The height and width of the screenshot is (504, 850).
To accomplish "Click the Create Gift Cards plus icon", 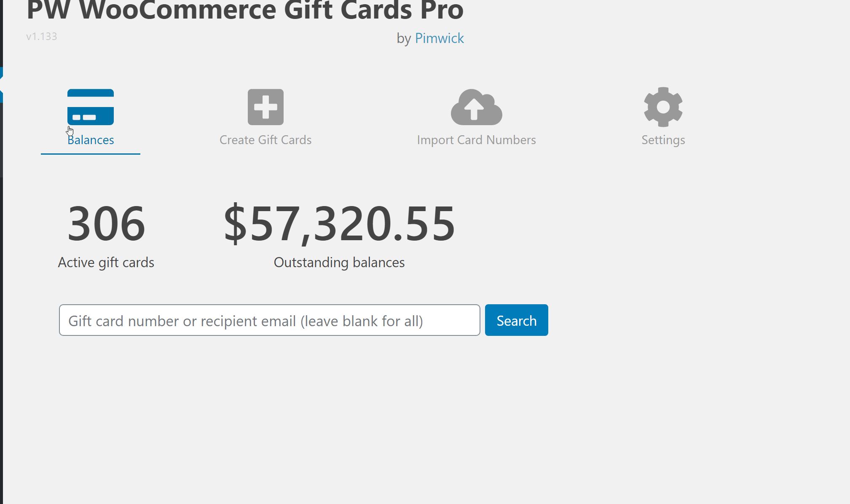I will pyautogui.click(x=265, y=107).
